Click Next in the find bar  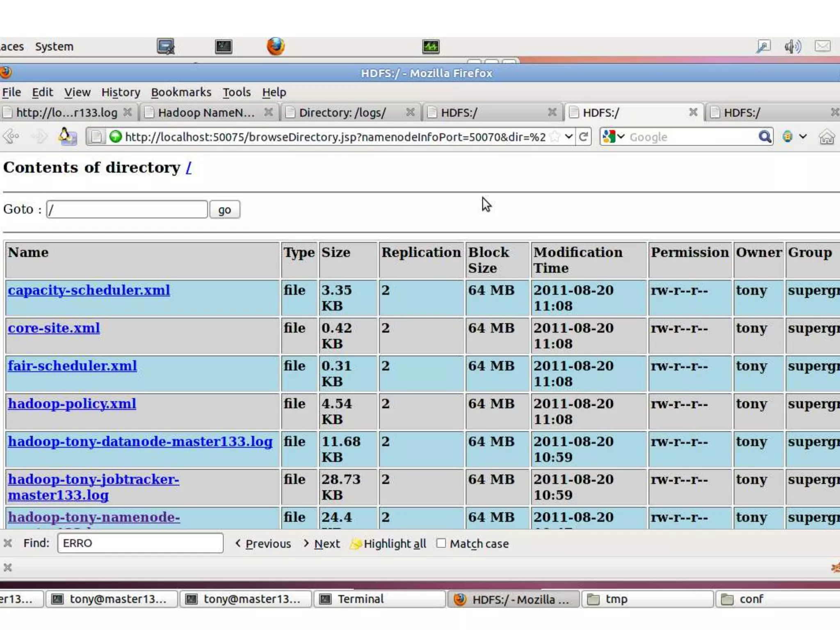pos(326,543)
